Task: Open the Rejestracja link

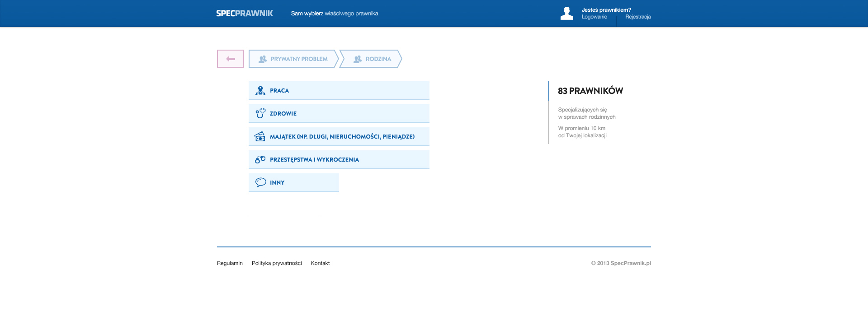Action: pos(638,17)
